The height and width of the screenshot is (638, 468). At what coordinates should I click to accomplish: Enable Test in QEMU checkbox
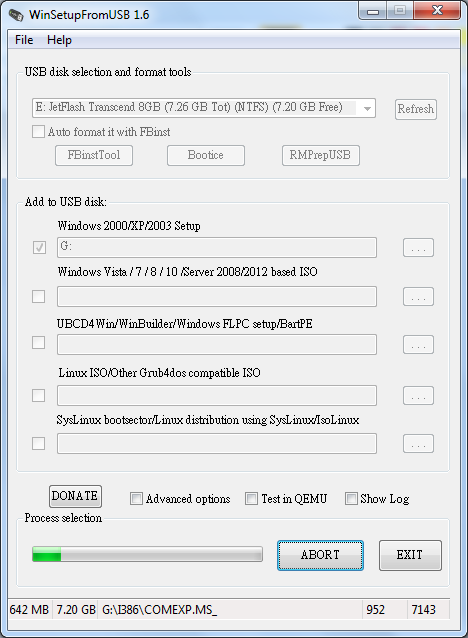(251, 498)
